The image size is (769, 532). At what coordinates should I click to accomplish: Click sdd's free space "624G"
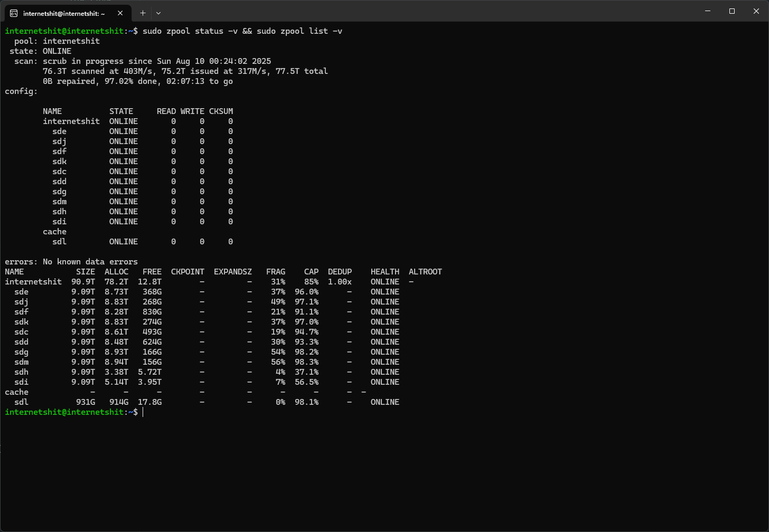pos(152,342)
